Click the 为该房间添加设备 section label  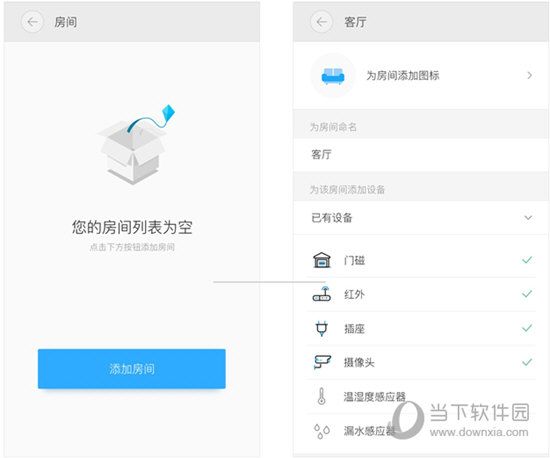click(x=347, y=190)
